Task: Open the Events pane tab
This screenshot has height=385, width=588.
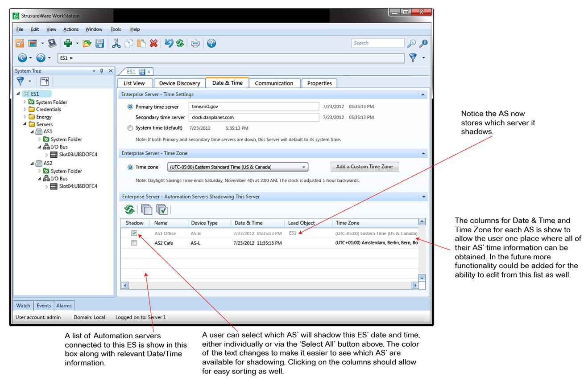Action: pos(44,306)
